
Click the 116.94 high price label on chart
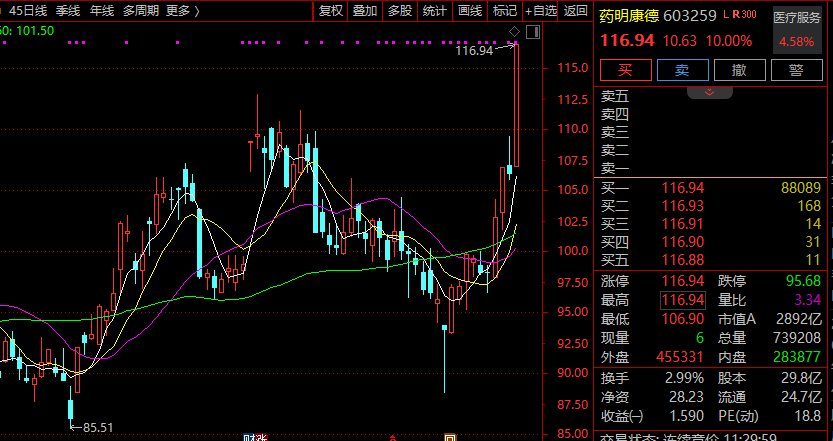[x=474, y=51]
